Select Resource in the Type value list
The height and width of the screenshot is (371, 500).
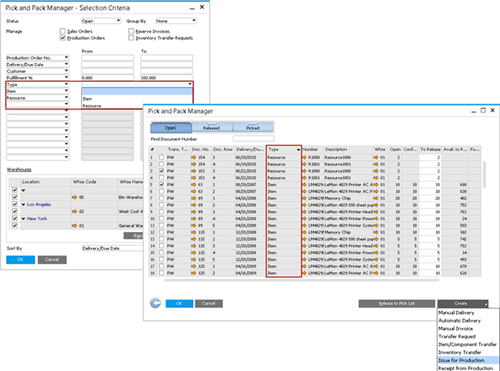(x=137, y=106)
